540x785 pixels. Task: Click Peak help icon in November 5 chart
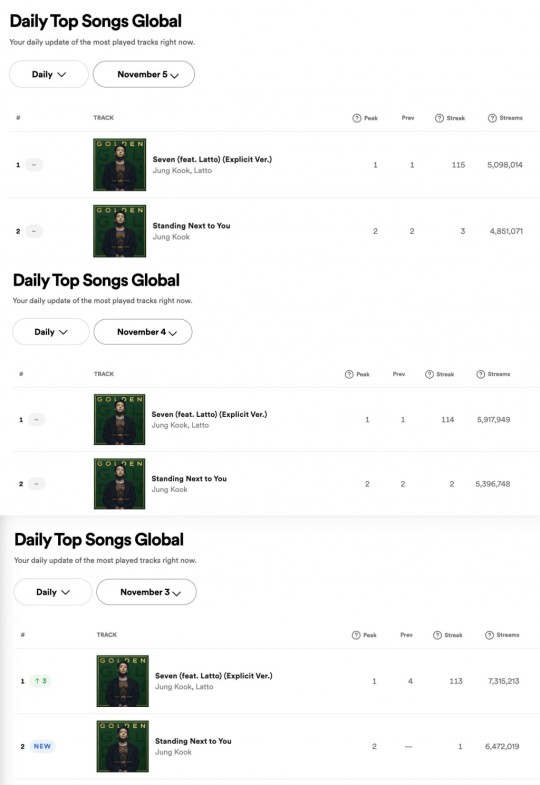tap(357, 118)
